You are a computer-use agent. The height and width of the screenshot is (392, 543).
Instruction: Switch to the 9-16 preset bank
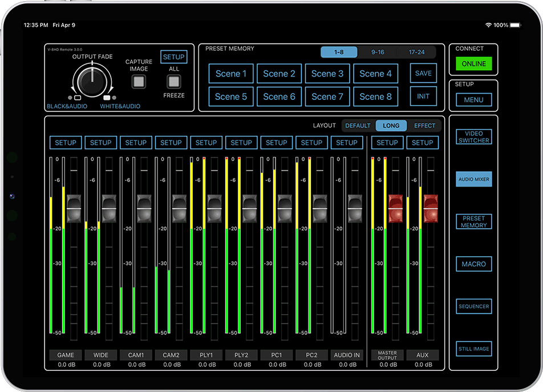point(378,51)
